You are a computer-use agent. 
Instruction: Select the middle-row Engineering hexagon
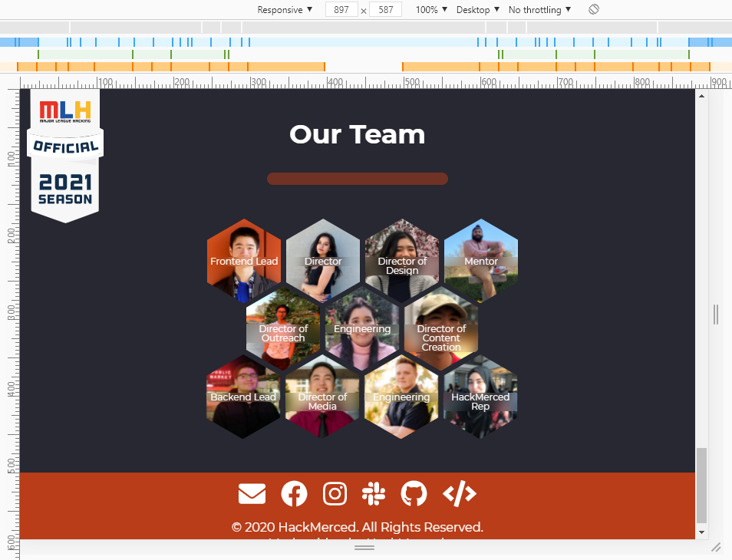[362, 328]
